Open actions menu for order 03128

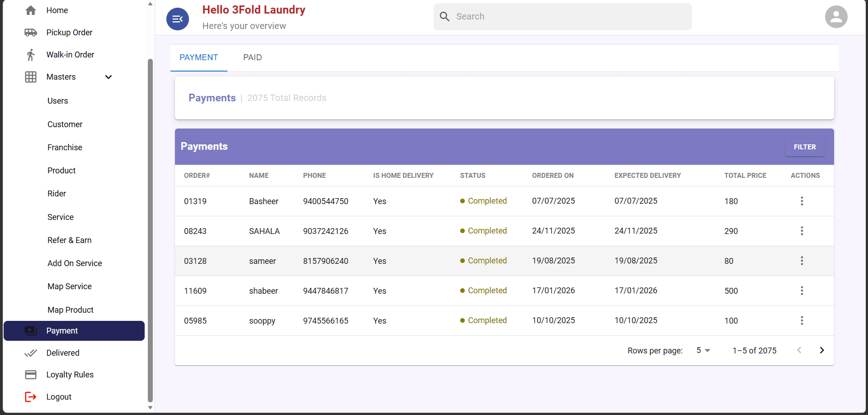(x=802, y=261)
